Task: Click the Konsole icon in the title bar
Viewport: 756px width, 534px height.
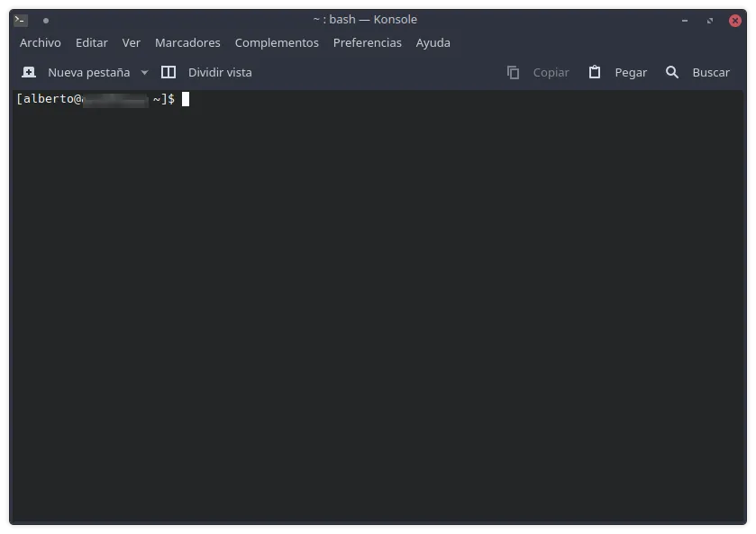Action: click(x=20, y=19)
